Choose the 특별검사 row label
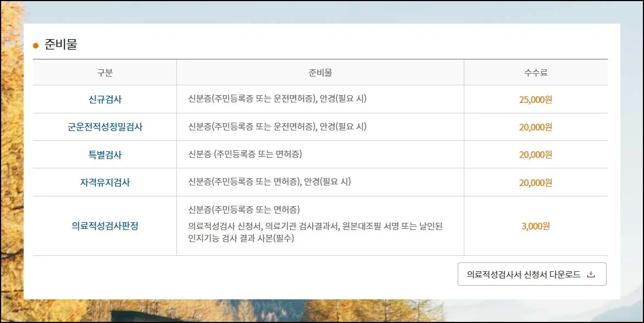Image resolution: width=644 pixels, height=323 pixels. 104,155
